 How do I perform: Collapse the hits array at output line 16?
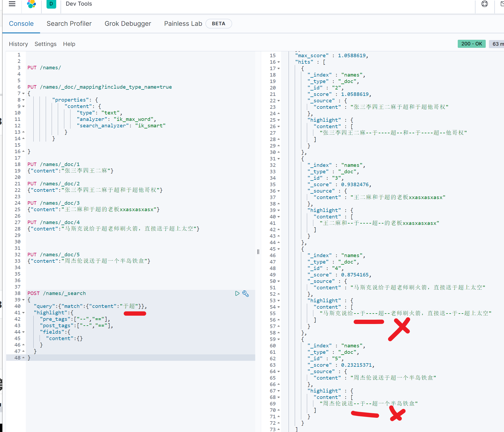[x=279, y=62]
